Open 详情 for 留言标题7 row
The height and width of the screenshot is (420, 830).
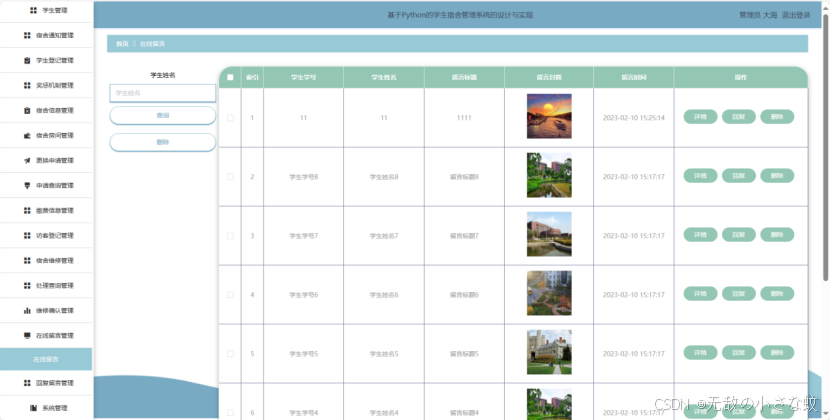700,235
